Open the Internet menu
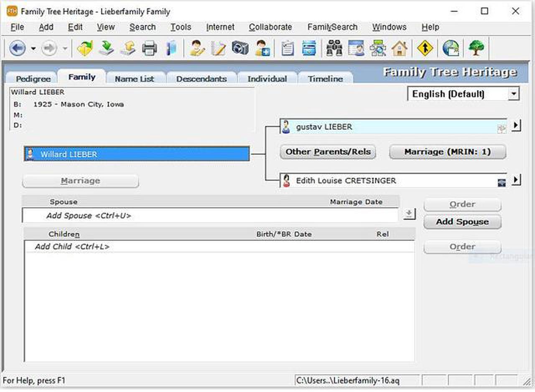This screenshot has width=535, height=392. point(220,27)
